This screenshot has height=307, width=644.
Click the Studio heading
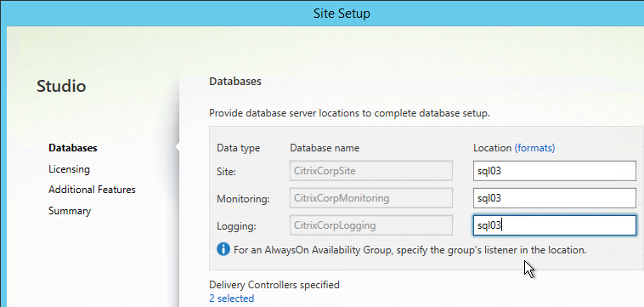[x=61, y=86]
